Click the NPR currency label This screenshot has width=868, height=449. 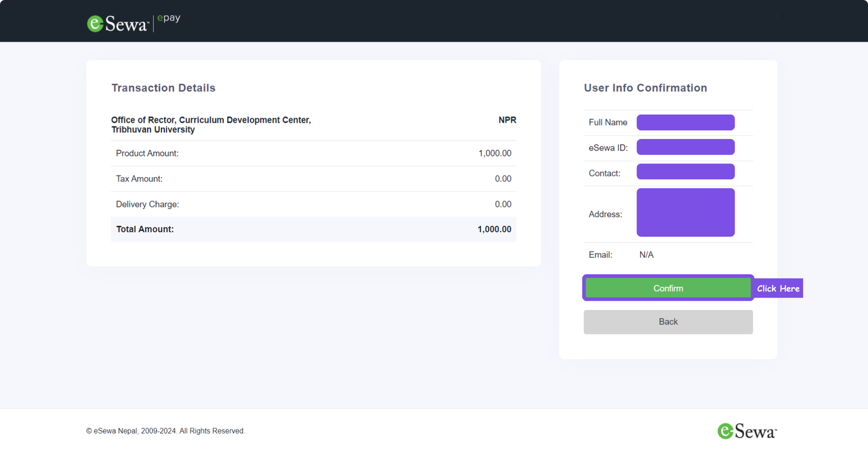[x=507, y=120]
